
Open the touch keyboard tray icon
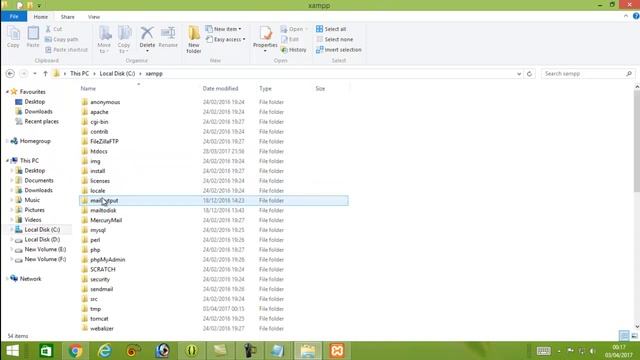coord(543,351)
